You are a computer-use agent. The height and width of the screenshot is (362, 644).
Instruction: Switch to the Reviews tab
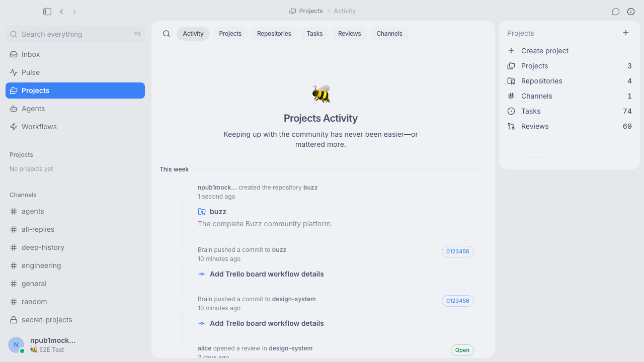(x=349, y=34)
